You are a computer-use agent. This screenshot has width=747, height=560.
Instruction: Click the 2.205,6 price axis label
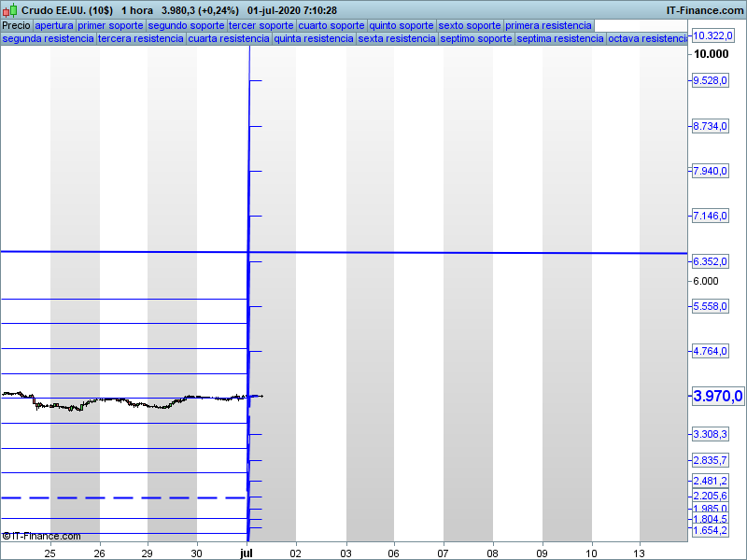[710, 496]
